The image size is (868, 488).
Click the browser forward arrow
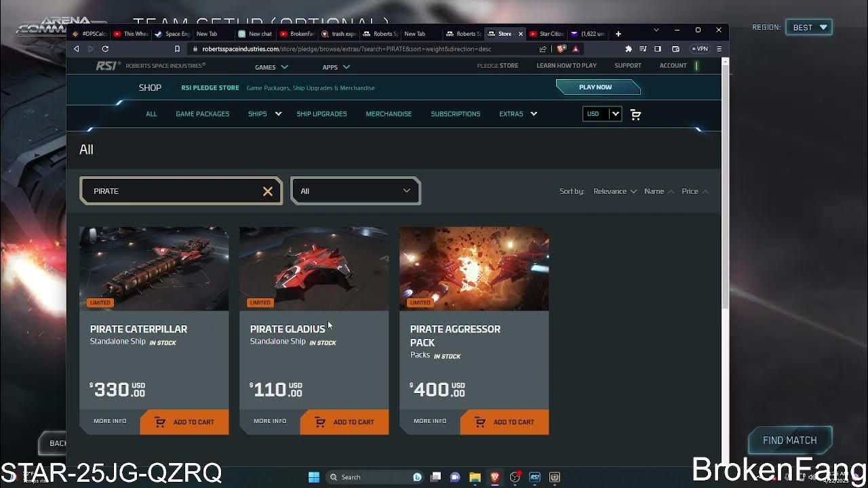click(x=90, y=49)
